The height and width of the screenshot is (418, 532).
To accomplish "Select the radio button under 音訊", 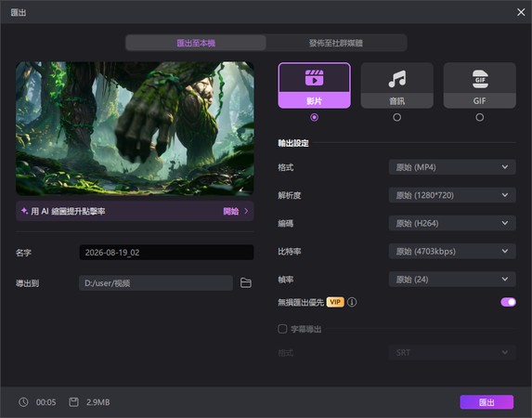I will [397, 117].
